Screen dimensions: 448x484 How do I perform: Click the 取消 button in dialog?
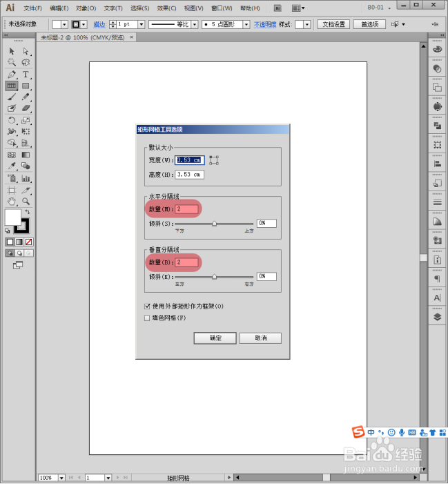(260, 338)
